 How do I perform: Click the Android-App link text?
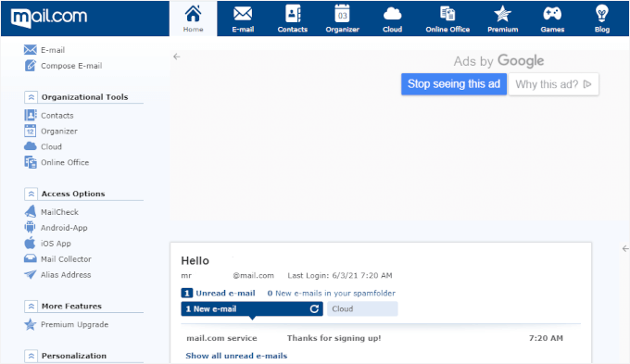pyautogui.click(x=64, y=228)
